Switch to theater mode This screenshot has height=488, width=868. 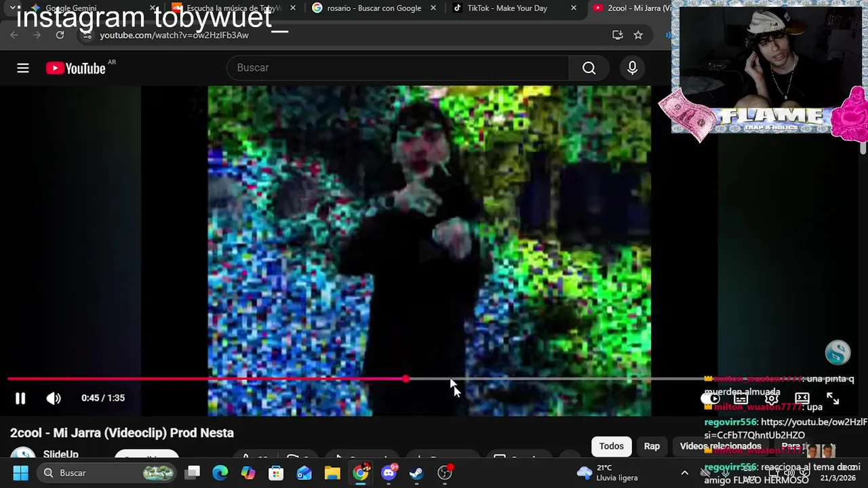[x=802, y=399]
